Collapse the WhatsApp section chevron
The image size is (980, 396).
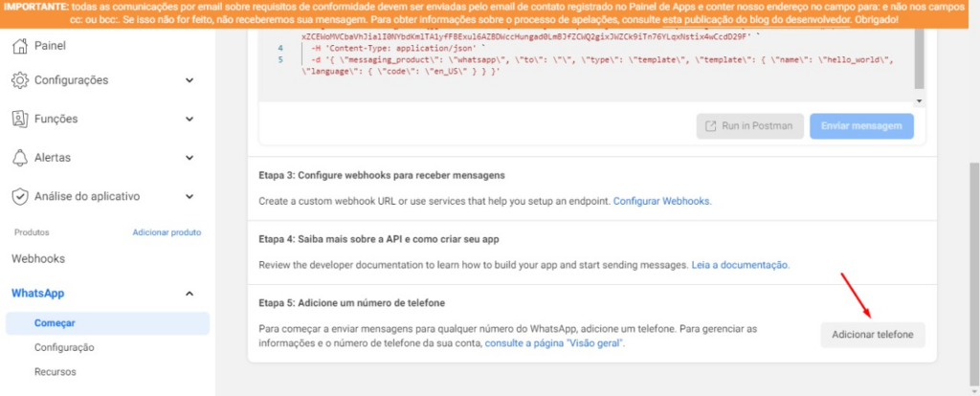point(188,294)
